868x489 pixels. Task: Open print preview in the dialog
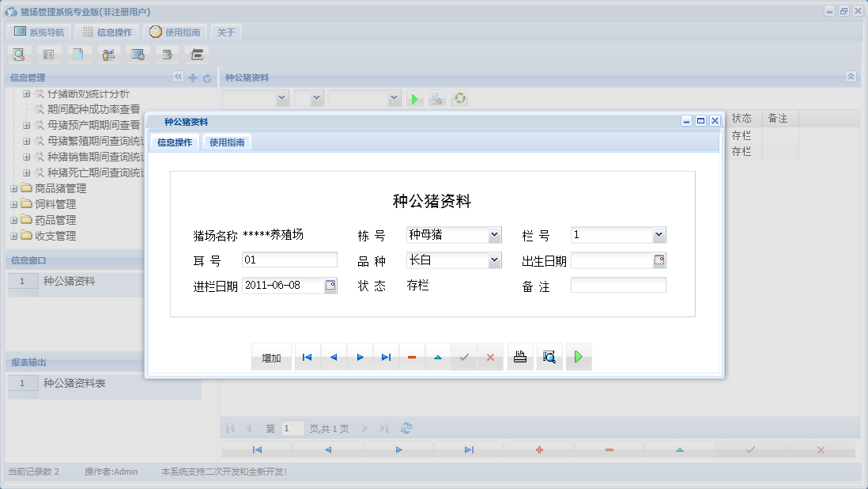click(549, 357)
